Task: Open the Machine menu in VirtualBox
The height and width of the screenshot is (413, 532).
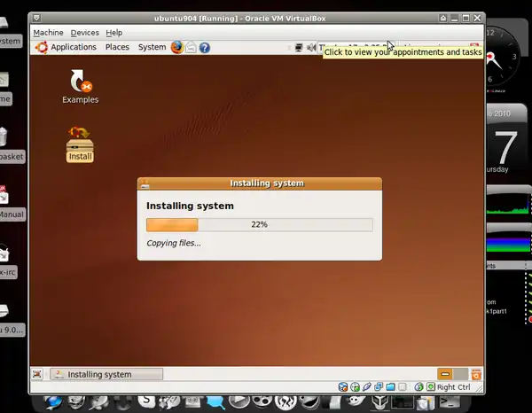Action: (x=48, y=33)
